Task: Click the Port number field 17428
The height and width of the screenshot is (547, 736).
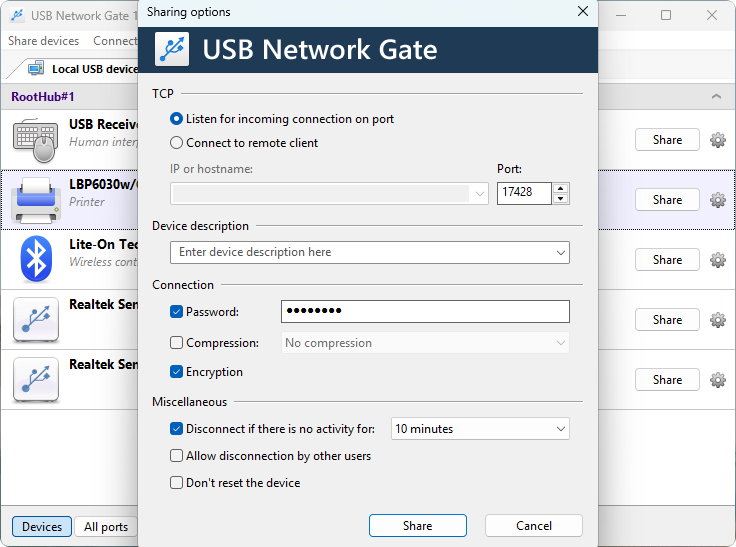Action: click(524, 193)
